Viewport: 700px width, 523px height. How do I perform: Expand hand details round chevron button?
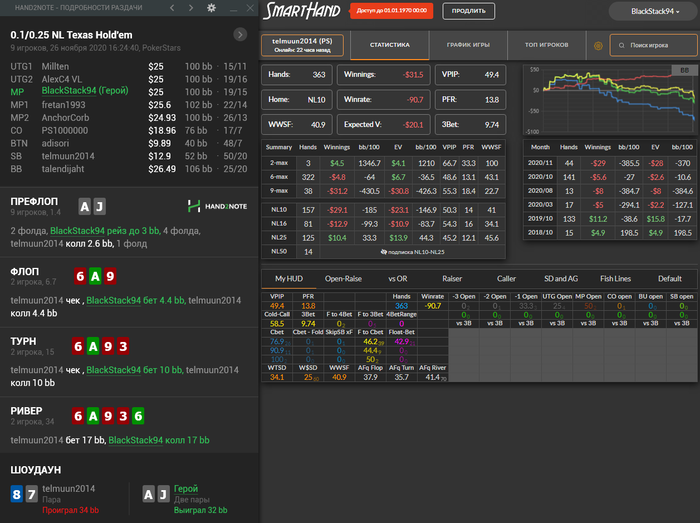pos(240,34)
